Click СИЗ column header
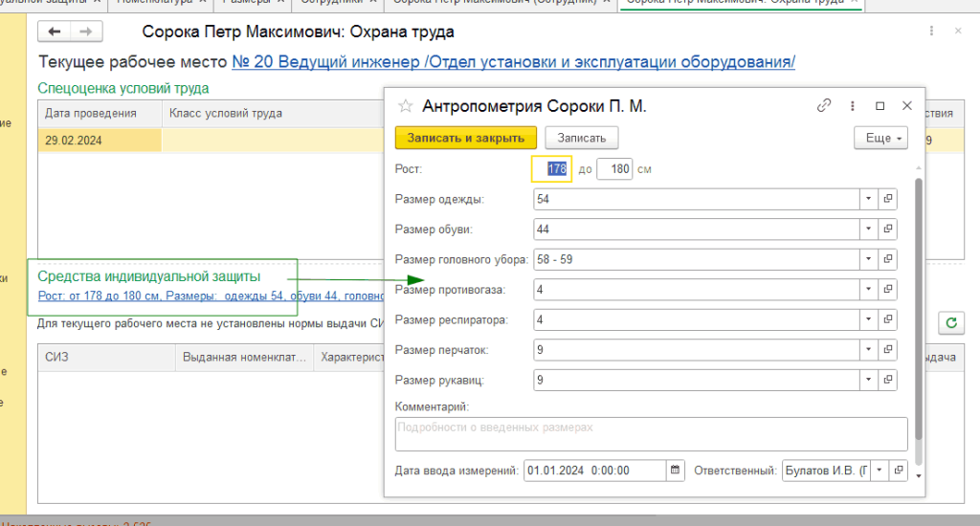 point(107,357)
